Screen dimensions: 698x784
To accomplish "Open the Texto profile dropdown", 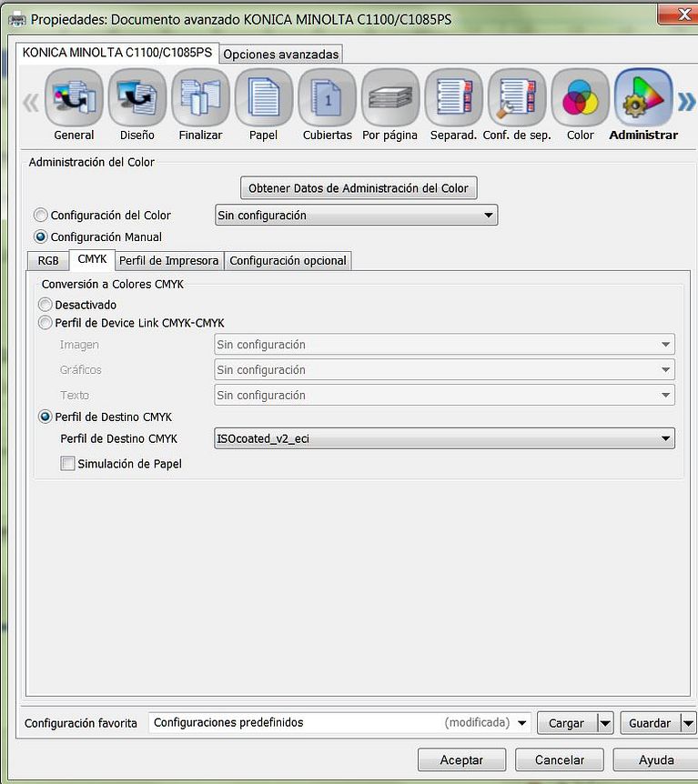I will coord(444,395).
